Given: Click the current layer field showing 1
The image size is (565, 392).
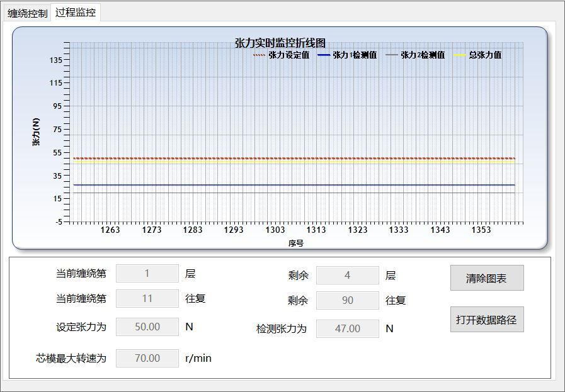Looking at the screenshot, I should tap(147, 274).
